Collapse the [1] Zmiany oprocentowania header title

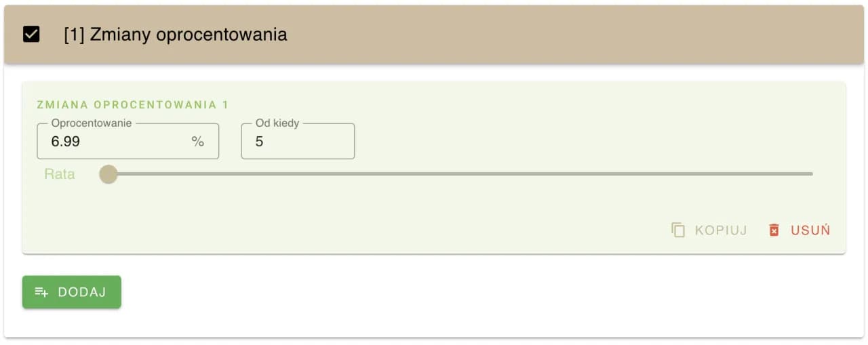click(175, 35)
